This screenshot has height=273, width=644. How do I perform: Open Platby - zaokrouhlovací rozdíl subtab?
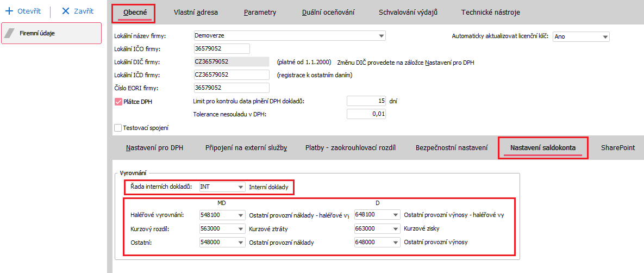tap(351, 147)
